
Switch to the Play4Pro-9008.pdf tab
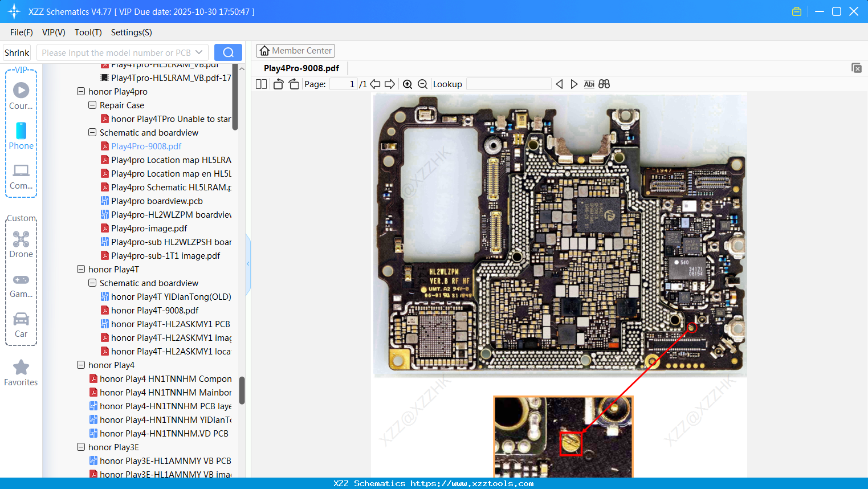tap(301, 68)
